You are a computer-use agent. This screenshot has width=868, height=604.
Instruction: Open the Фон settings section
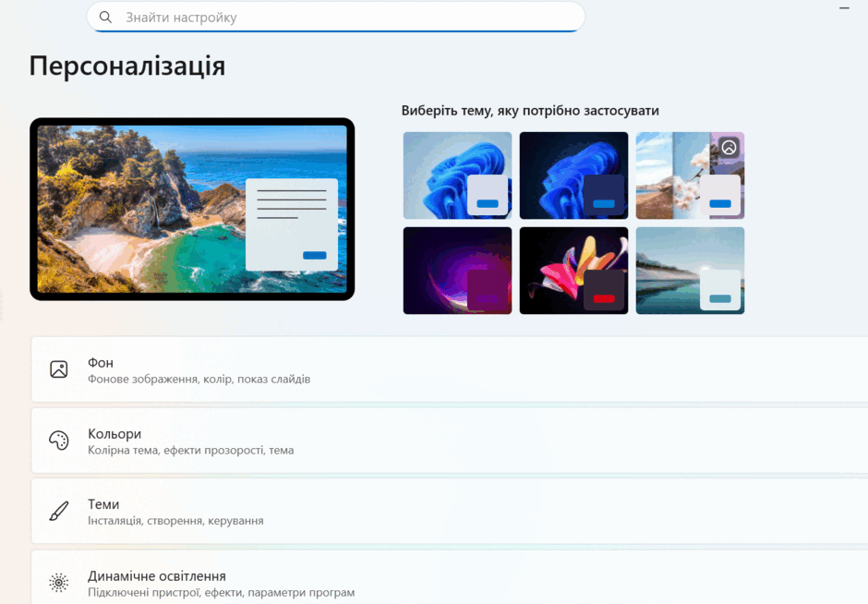pos(450,369)
